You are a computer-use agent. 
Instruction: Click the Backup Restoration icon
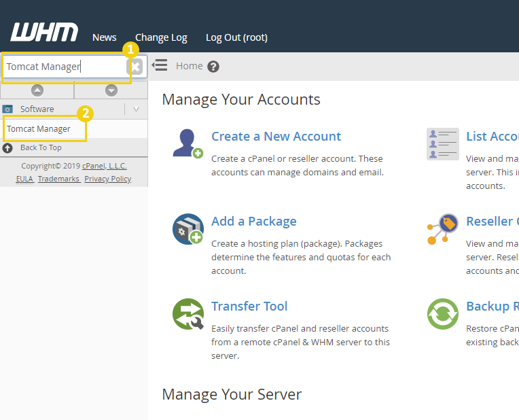click(442, 314)
